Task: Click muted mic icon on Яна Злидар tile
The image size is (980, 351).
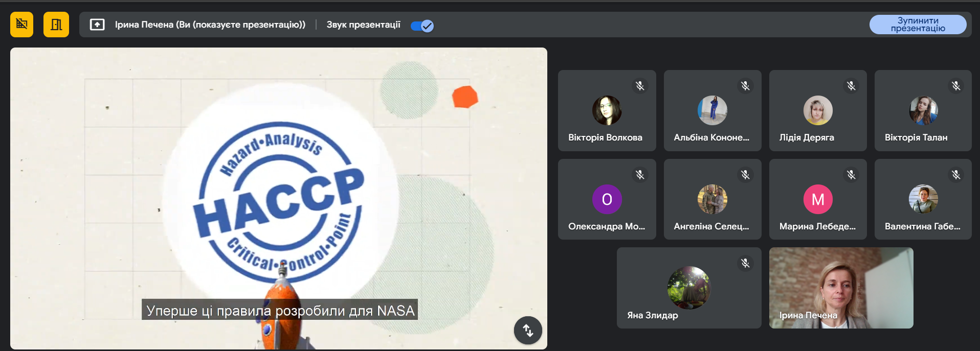Action: 745,263
